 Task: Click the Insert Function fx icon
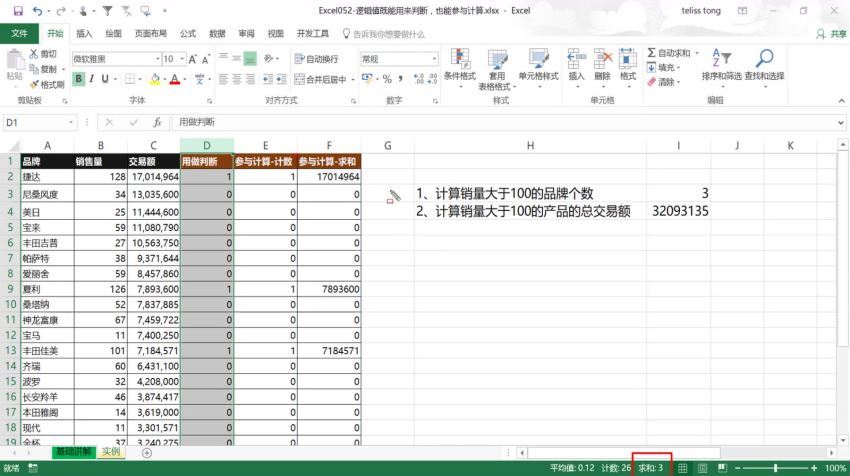point(157,123)
